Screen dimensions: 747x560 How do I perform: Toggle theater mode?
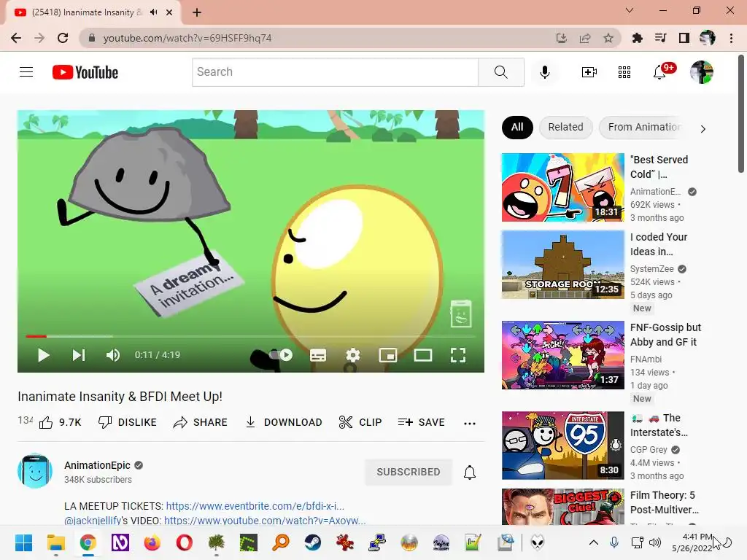pyautogui.click(x=423, y=355)
